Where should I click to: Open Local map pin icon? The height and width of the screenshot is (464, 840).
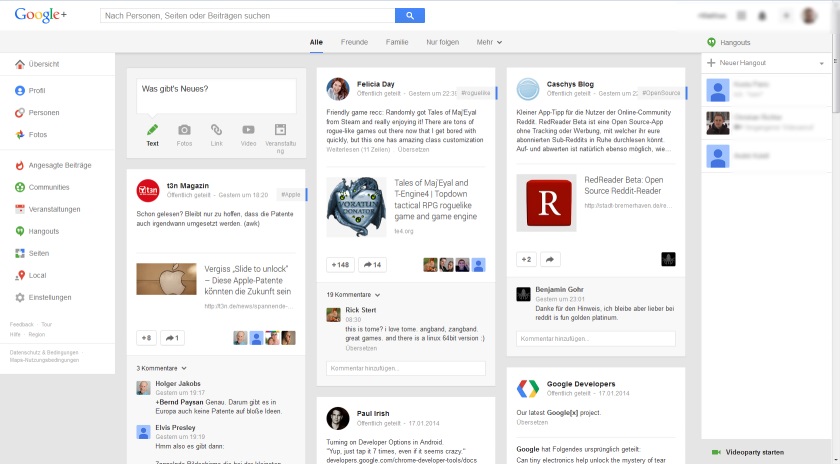point(20,275)
